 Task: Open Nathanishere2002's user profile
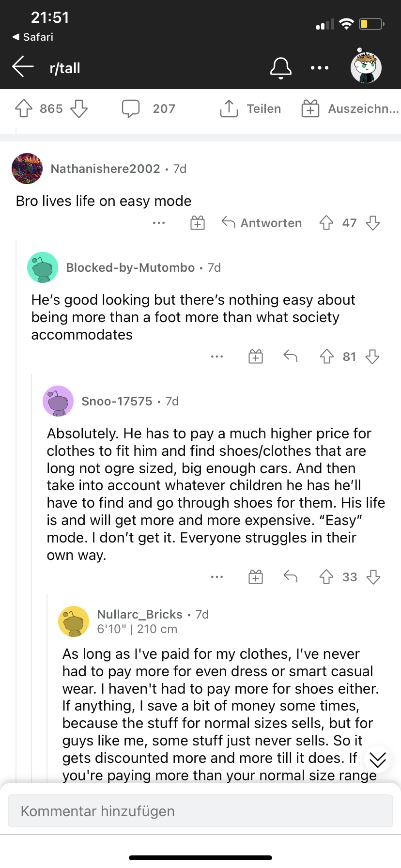pyautogui.click(x=105, y=169)
